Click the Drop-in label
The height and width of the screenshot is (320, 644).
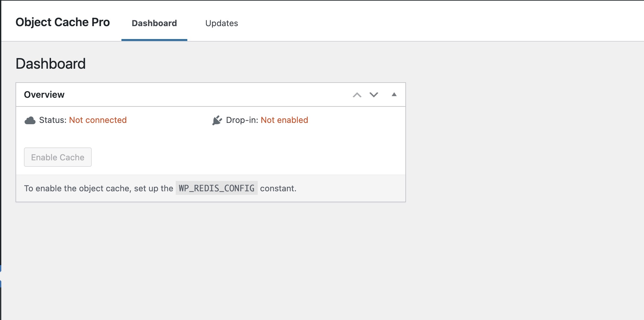tap(242, 120)
